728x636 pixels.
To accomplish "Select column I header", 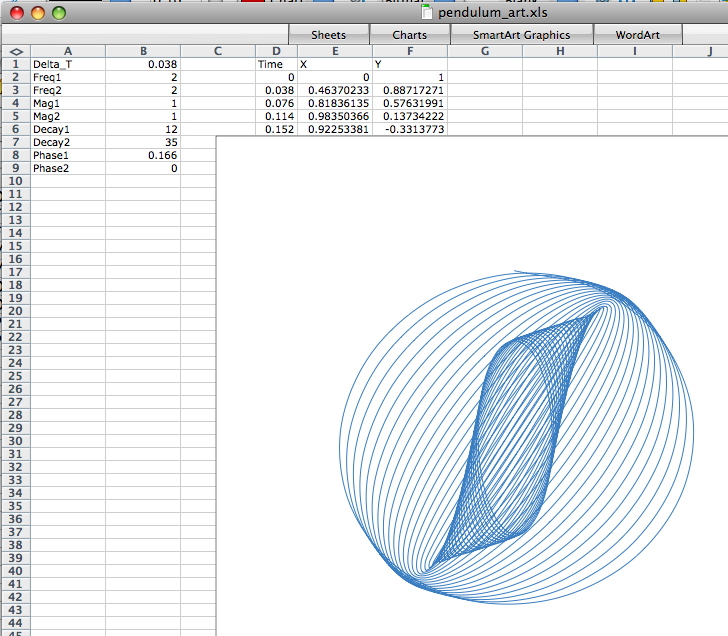I will pos(635,51).
